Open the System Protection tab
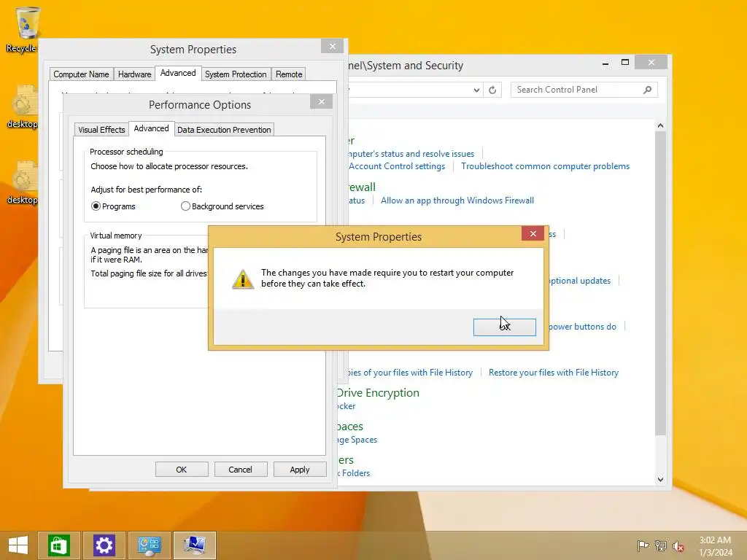Viewport: 747px width, 560px height. 236,74
